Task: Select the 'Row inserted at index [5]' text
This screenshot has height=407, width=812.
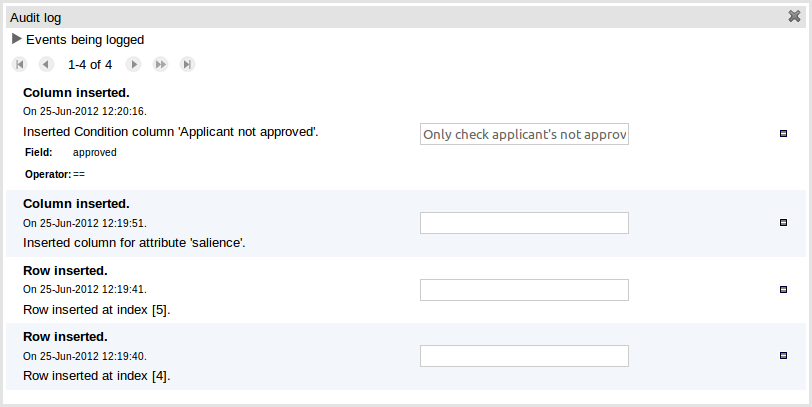Action: (x=96, y=309)
